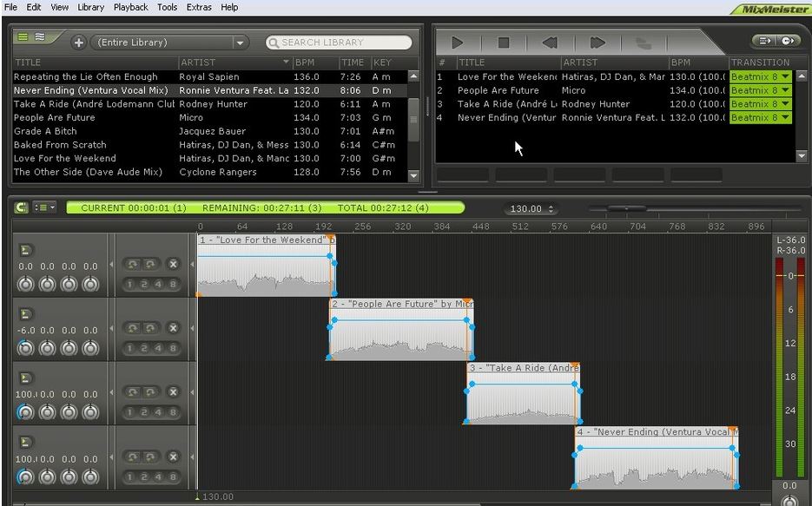Click the first loop icon on track 4
Screen dimensions: 812x506
133,457
